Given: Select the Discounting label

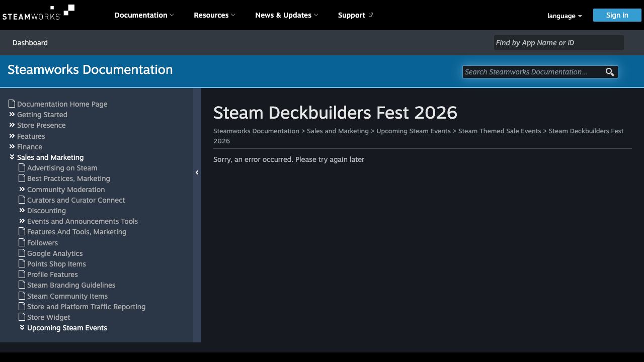Looking at the screenshot, I should (46, 211).
